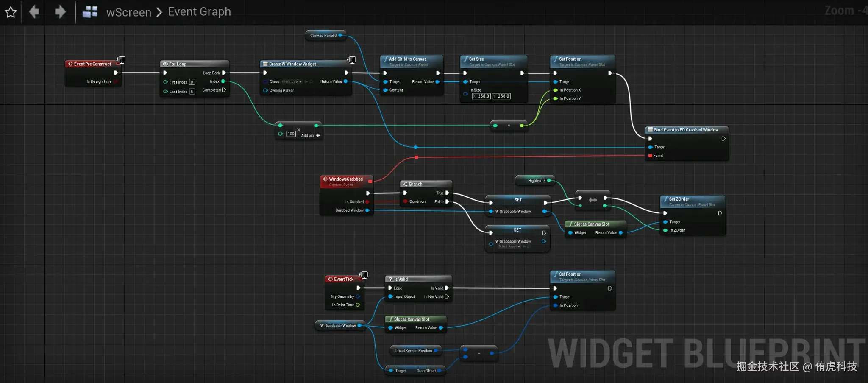Click the In Delta Time pin
This screenshot has width=868, height=383.
tap(358, 305)
